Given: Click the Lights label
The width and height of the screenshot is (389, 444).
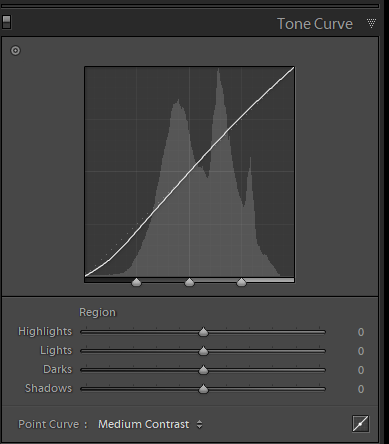Looking at the screenshot, I should click(x=56, y=351).
